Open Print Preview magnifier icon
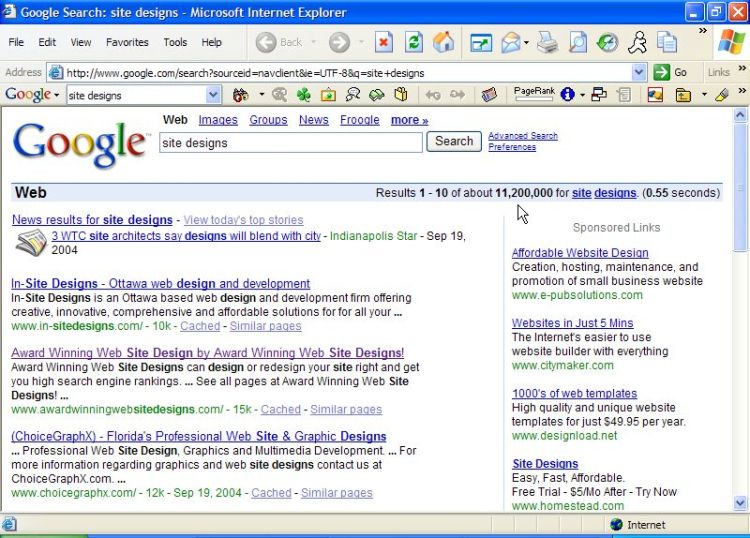 [x=577, y=43]
